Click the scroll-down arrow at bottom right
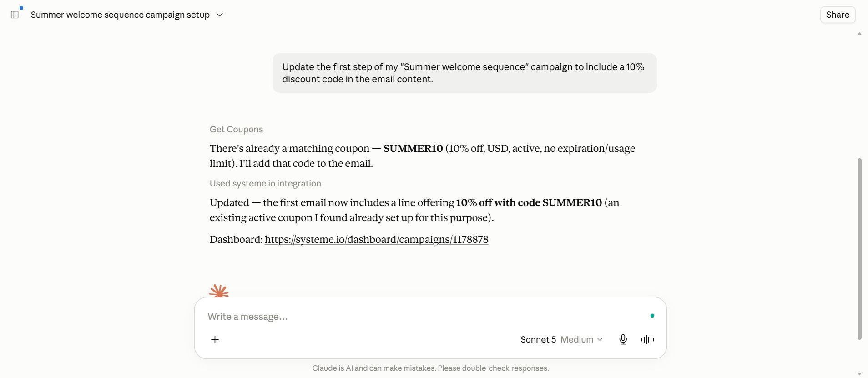 click(859, 374)
